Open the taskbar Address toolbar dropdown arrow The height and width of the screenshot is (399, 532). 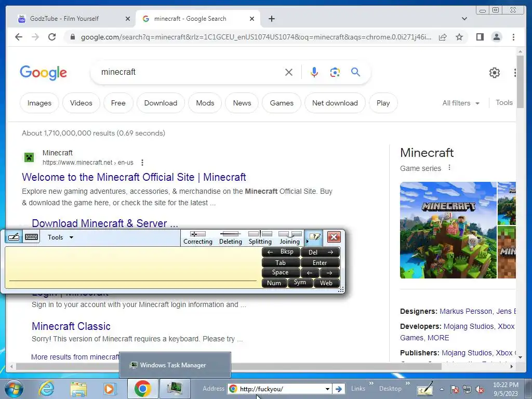tap(327, 389)
